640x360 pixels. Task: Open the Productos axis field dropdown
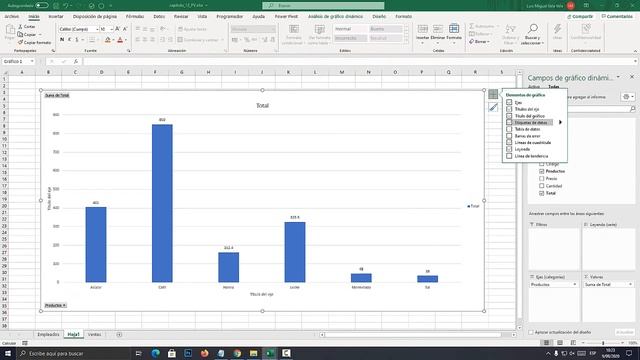click(575, 284)
